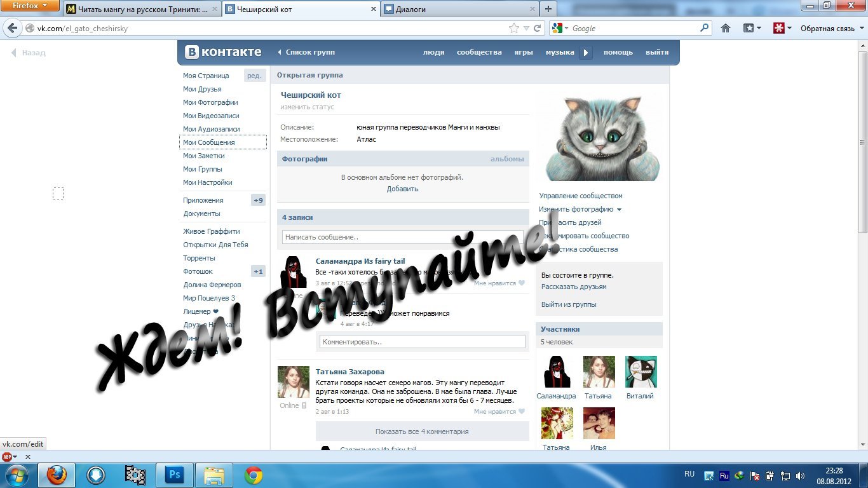Open Photoshop from the taskbar
This screenshot has height=488, width=868.
pos(173,475)
